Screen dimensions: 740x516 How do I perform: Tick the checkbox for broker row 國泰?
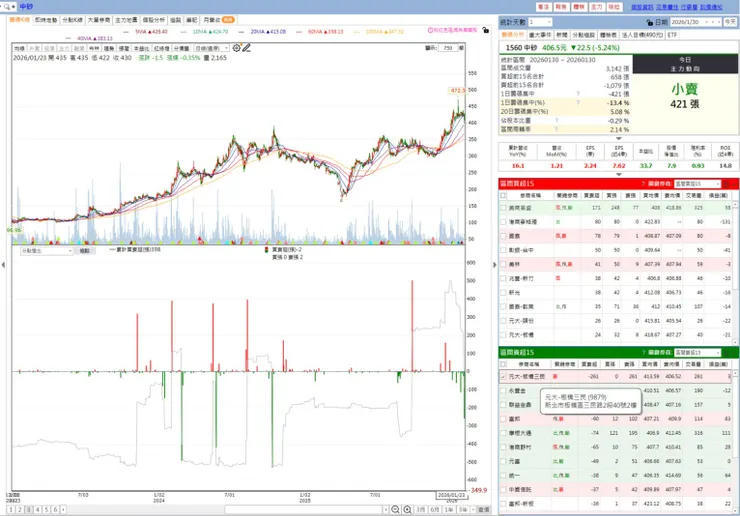coord(504,236)
